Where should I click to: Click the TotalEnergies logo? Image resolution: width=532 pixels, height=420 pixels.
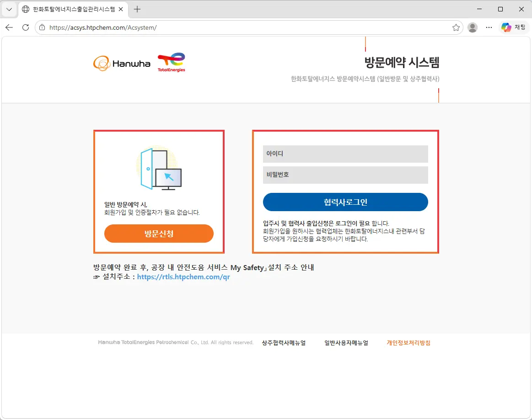[172, 62]
